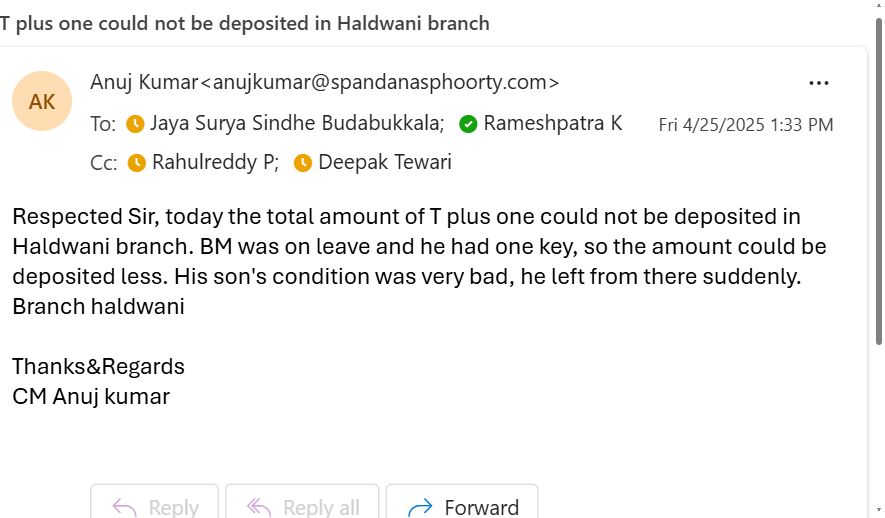This screenshot has width=885, height=518.
Task: Click the Thanks&Regards signature line
Action: [x=98, y=366]
